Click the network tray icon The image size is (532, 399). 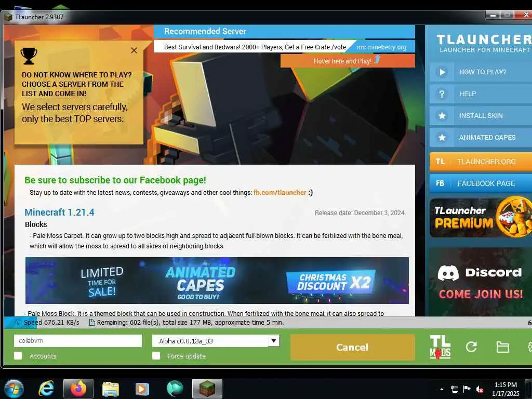[454, 389]
